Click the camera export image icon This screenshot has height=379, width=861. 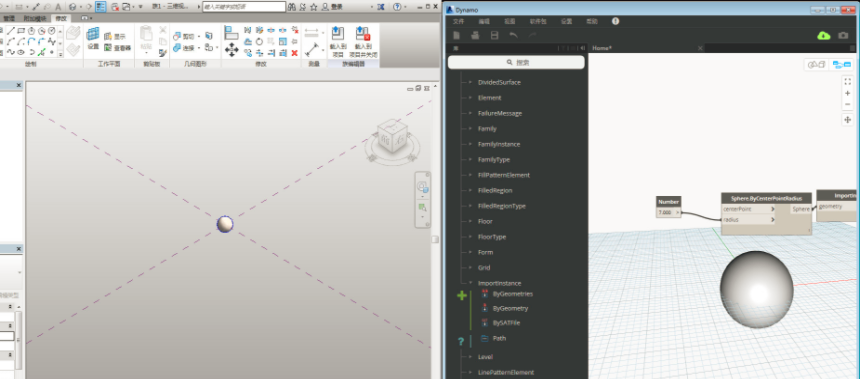tap(843, 36)
